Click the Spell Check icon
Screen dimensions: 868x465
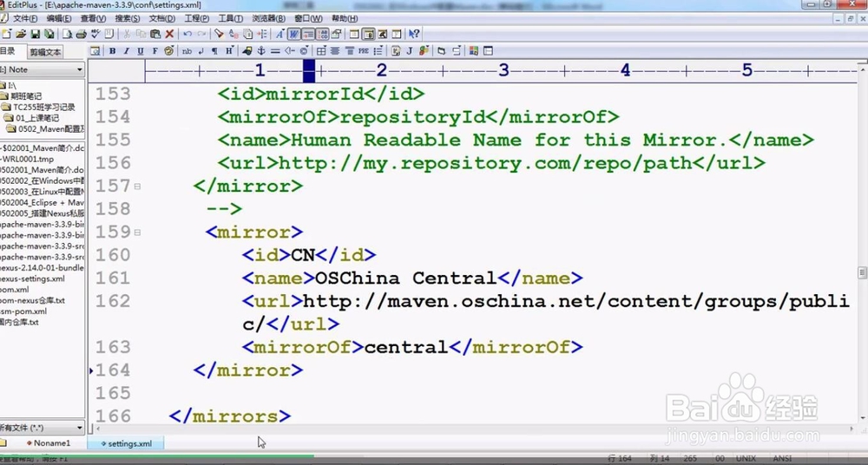coord(95,35)
